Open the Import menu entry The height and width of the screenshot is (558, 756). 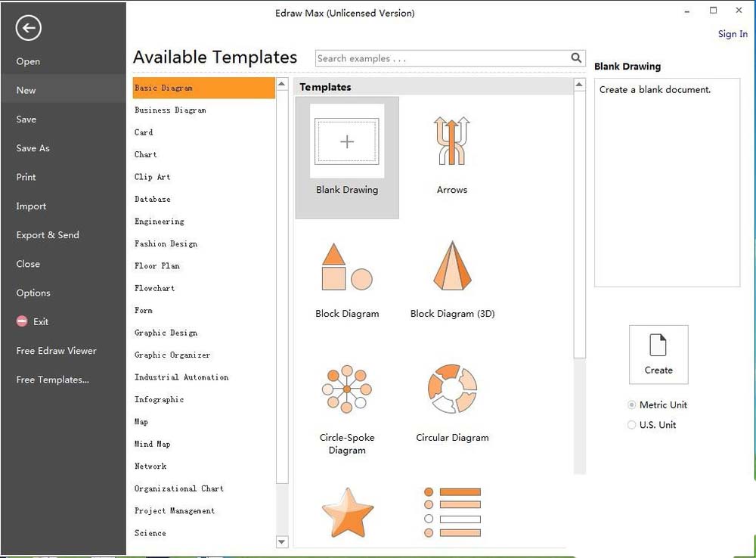point(31,206)
